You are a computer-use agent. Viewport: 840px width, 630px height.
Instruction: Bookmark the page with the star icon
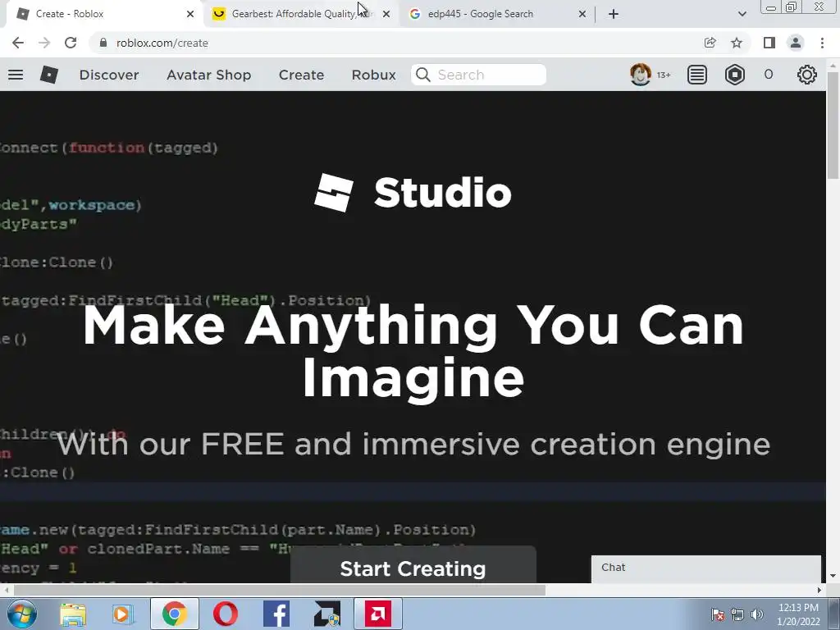tap(737, 43)
